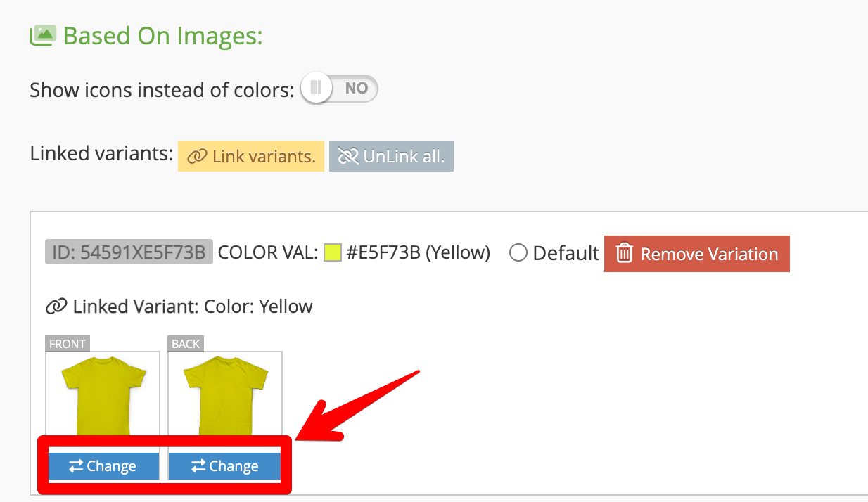
Task: Click the striped handle of the NO toggle
Action: tap(316, 89)
